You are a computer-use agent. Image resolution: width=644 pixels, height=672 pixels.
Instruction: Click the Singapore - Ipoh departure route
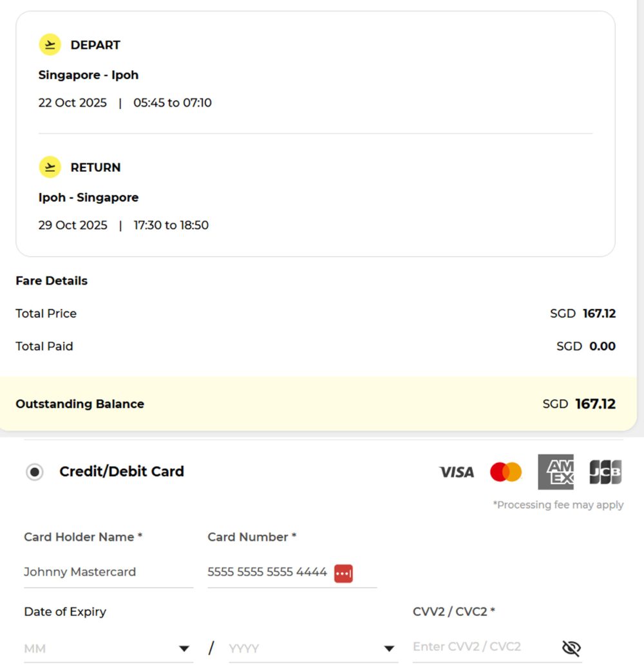88,75
